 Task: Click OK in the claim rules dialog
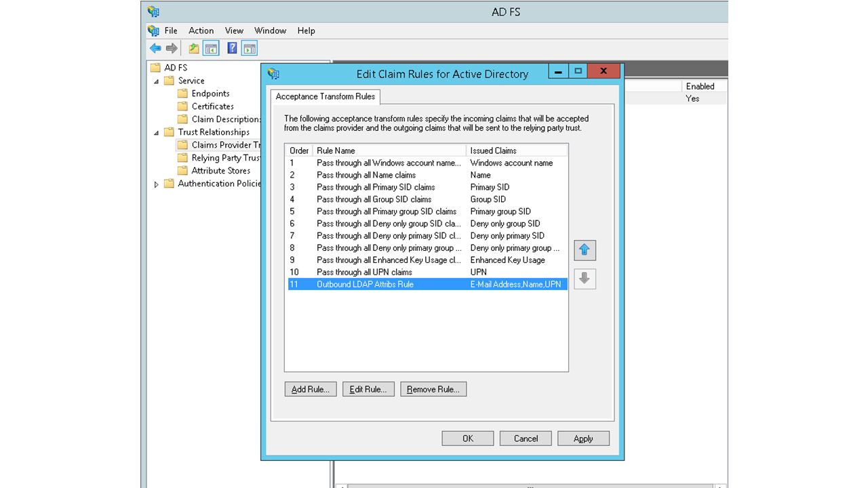tap(468, 439)
